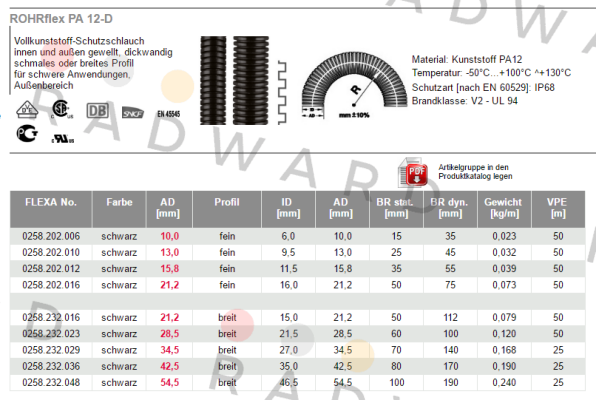Click 'Artikelgruppe in den Produktkatalog legen' link

pyautogui.click(x=475, y=171)
